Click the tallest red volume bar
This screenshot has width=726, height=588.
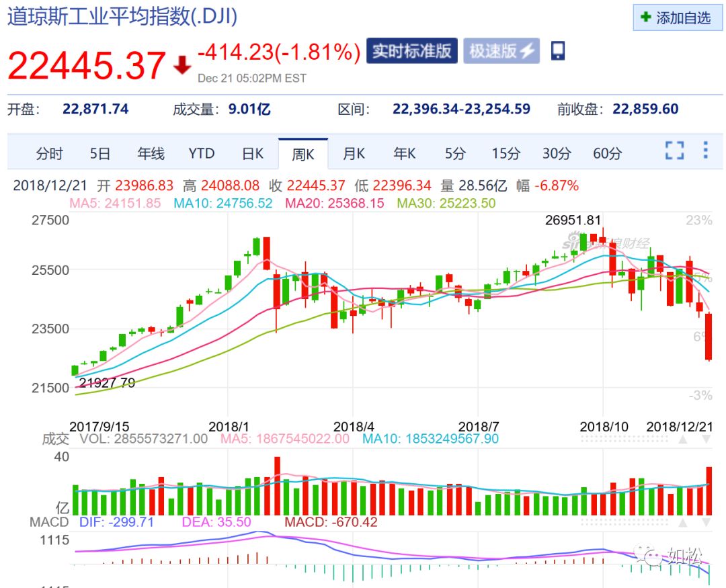coord(277,486)
